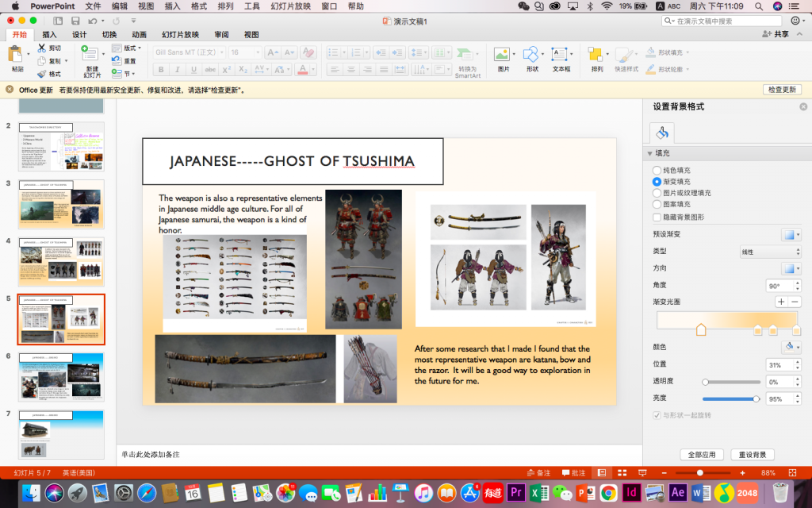The width and height of the screenshot is (812, 508).
Task: Click the Underline formatting button
Action: click(193, 69)
